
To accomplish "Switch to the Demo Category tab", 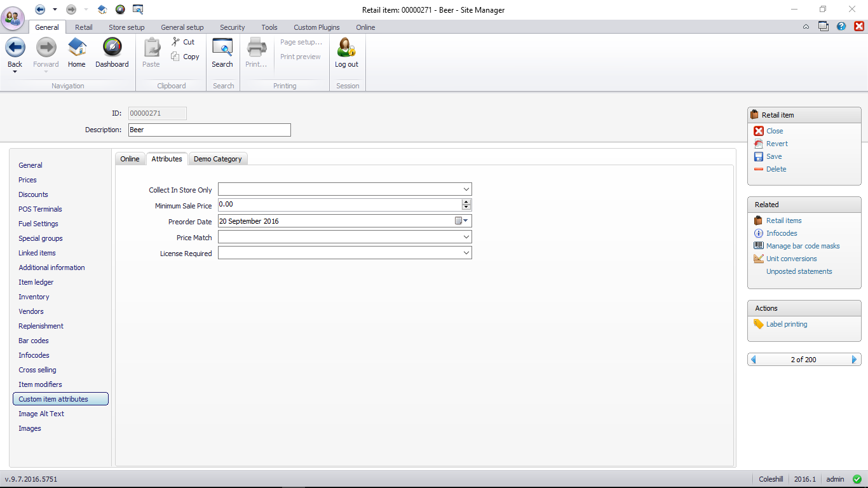I will pyautogui.click(x=217, y=159).
